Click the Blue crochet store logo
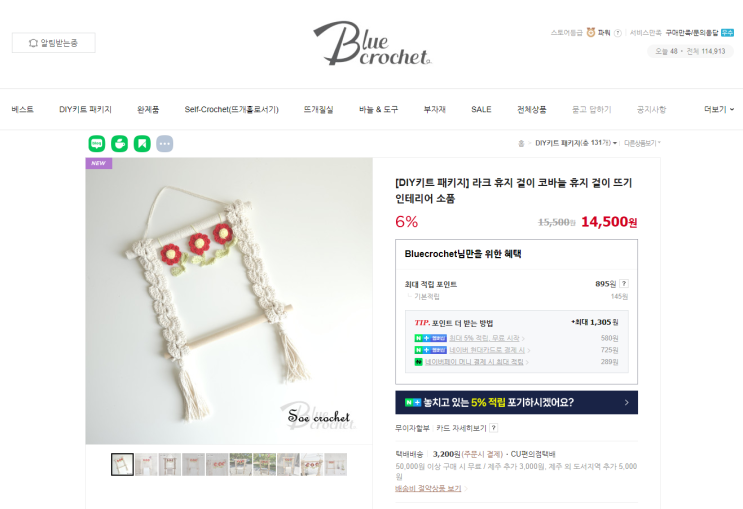Image resolution: width=743 pixels, height=509 pixels. (372, 43)
